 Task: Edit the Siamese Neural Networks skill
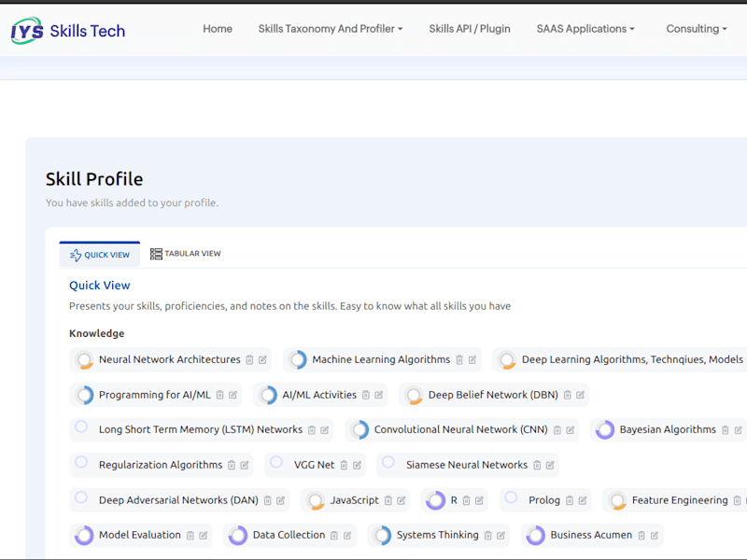(550, 465)
